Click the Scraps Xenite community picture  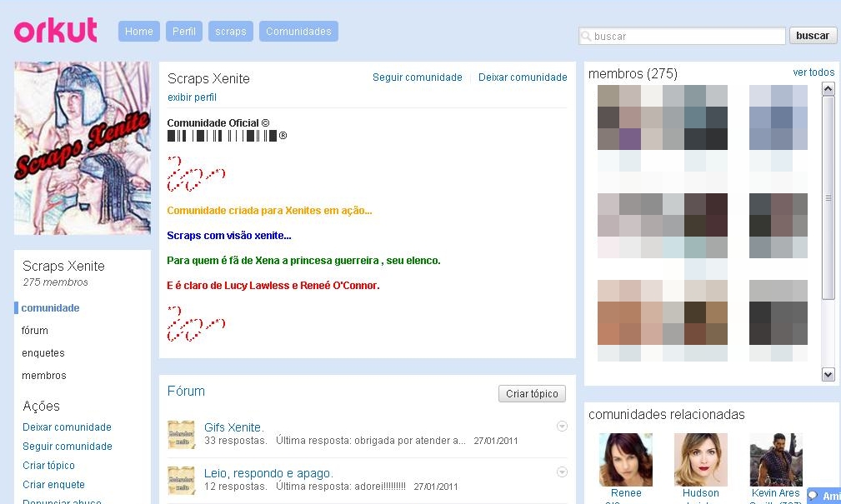(82, 148)
